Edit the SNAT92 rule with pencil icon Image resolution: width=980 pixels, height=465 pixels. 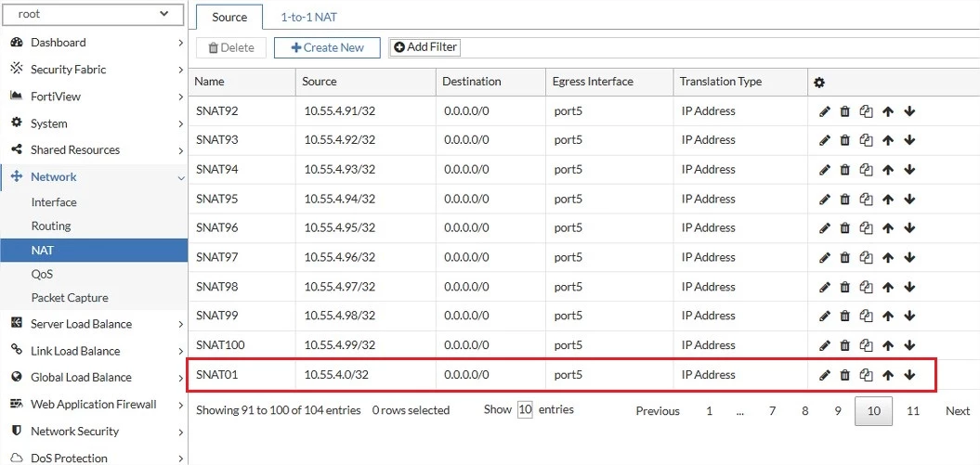[824, 111]
